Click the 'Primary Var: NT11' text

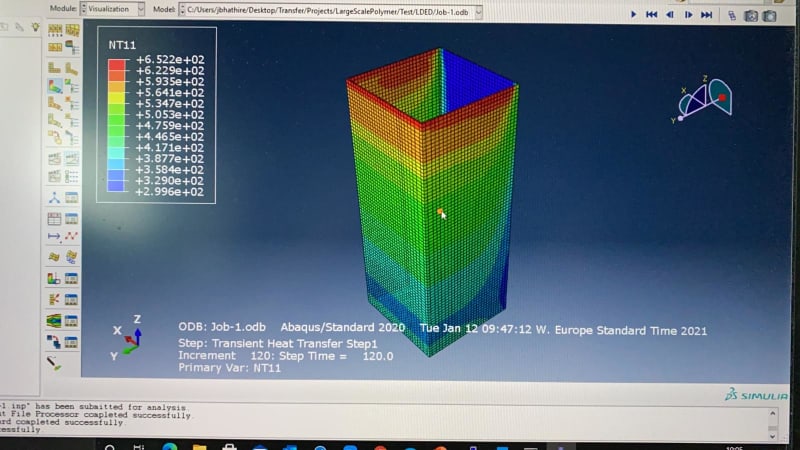click(230, 368)
